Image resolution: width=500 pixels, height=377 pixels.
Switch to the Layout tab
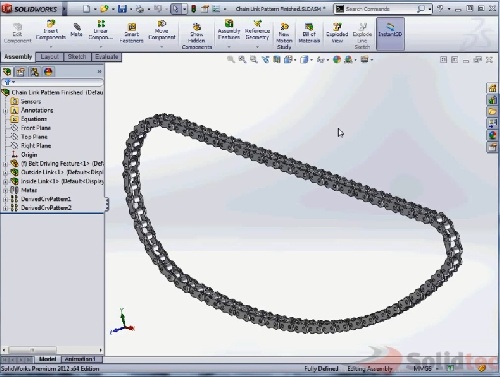click(49, 57)
